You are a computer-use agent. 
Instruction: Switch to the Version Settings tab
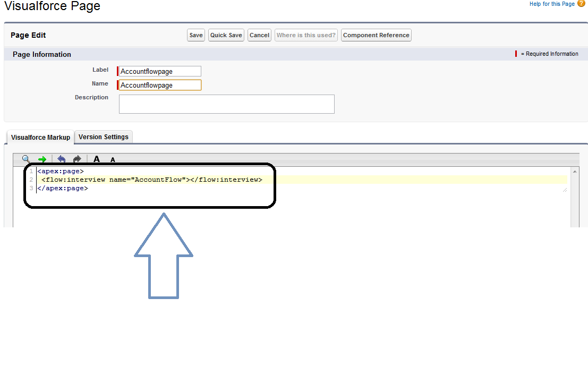coord(103,137)
